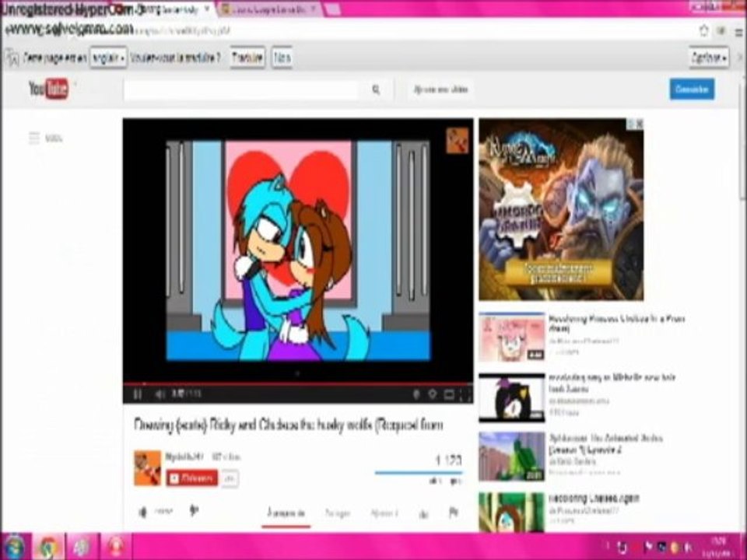Open the dropdown next to the subscribe button
The width and height of the screenshot is (747, 560).
tap(230, 478)
